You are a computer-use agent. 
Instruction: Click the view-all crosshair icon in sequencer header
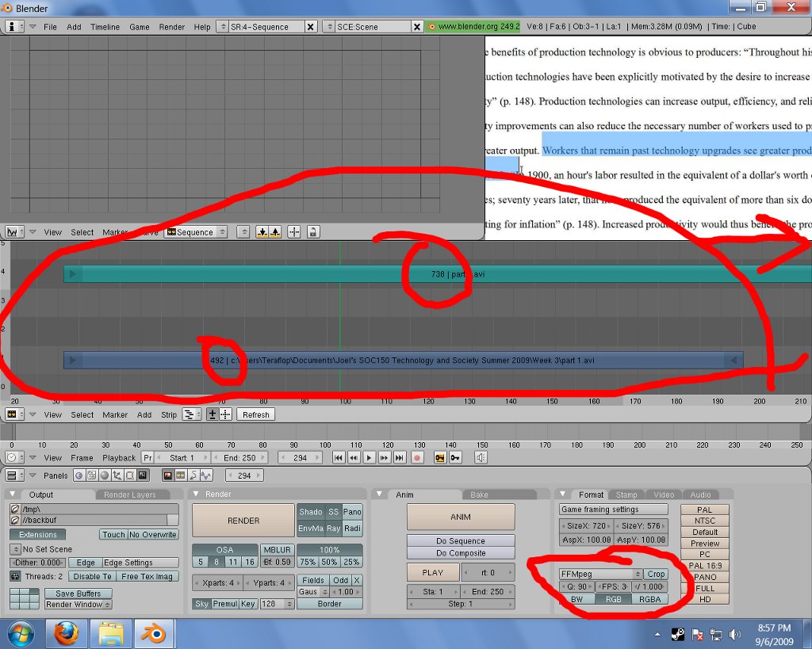click(x=225, y=414)
